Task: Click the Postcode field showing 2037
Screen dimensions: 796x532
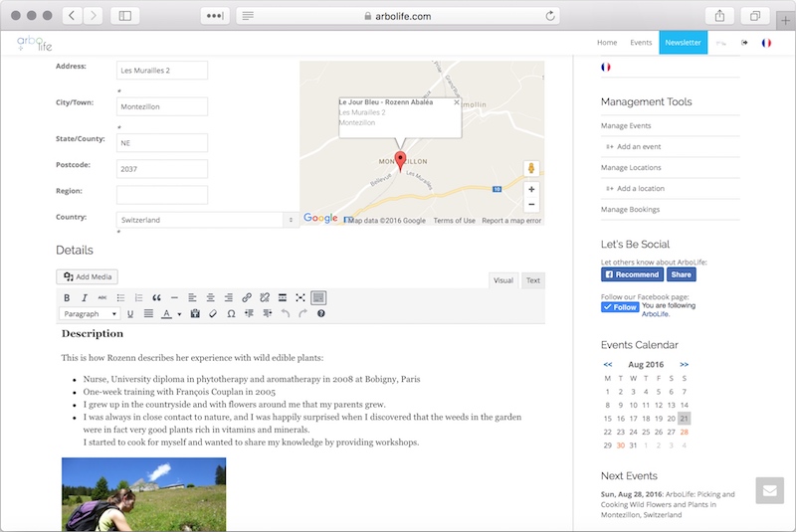Action: (x=162, y=169)
